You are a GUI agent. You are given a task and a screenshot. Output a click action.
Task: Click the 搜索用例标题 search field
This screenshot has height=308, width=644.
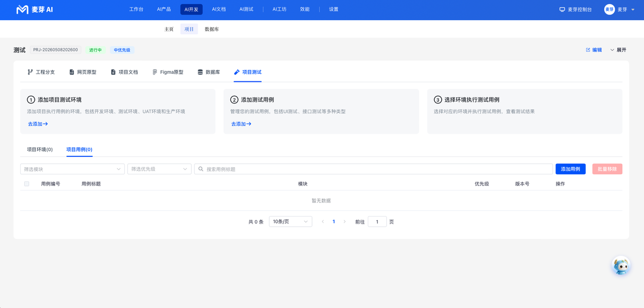373,169
